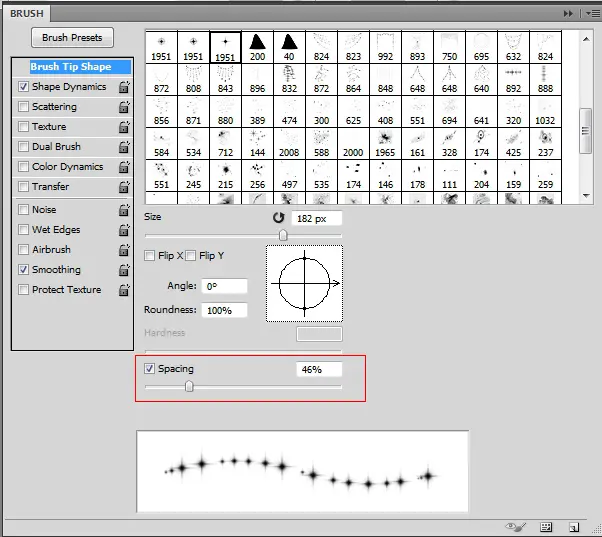Click lock icon next to Smoothing

(x=124, y=269)
